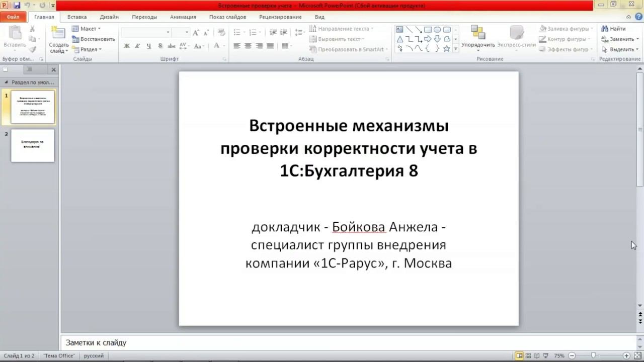Open the character spacing AV menu
Image resolution: width=644 pixels, height=362 pixels.
(184, 46)
